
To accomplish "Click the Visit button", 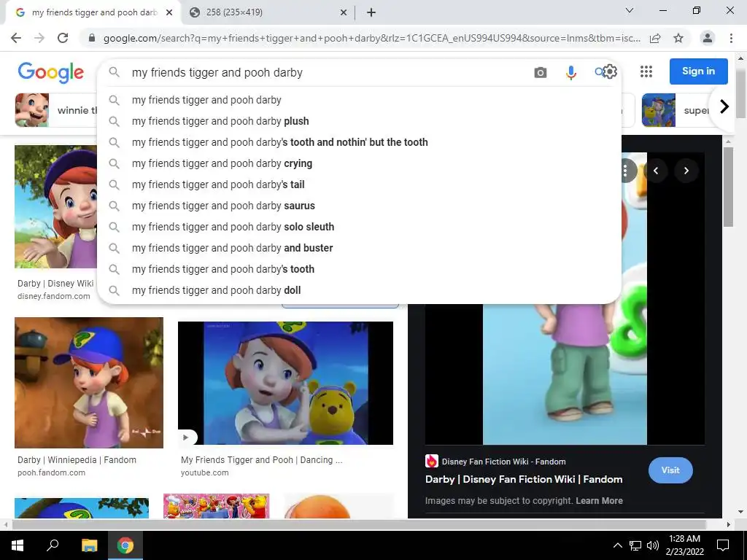I will point(670,470).
